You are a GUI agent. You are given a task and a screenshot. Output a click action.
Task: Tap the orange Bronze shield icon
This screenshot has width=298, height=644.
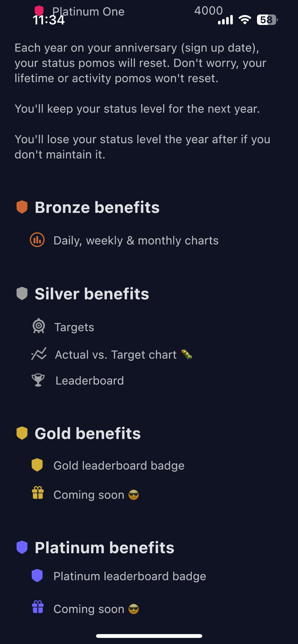pos(22,207)
